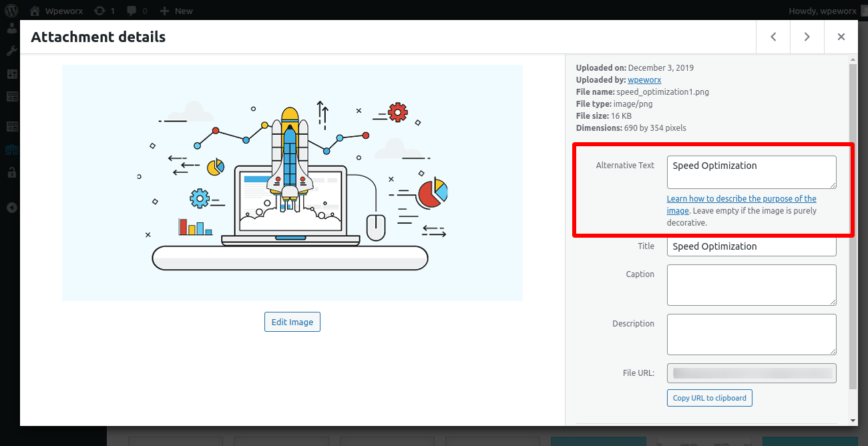Collapse the admin sidebar menu arrow
868x446 pixels.
pyautogui.click(x=12, y=207)
